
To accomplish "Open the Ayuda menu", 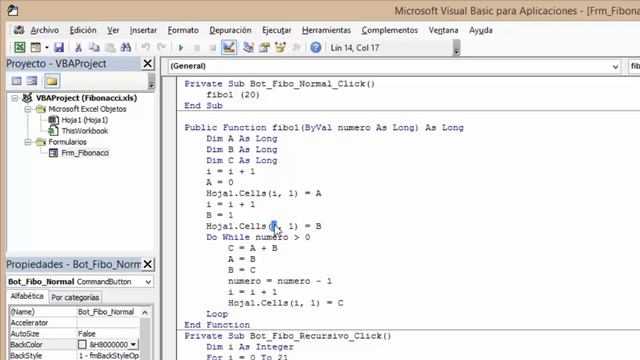I will [480, 30].
